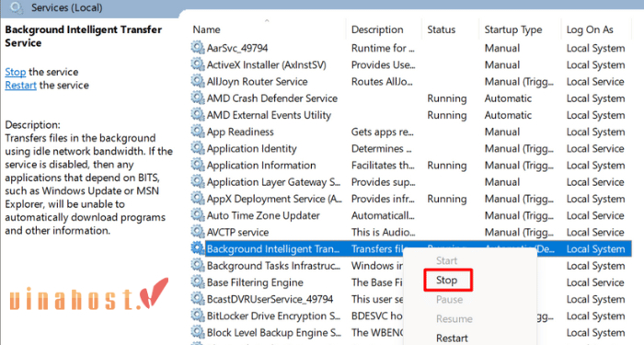Sort services by the Name column header

point(207,29)
